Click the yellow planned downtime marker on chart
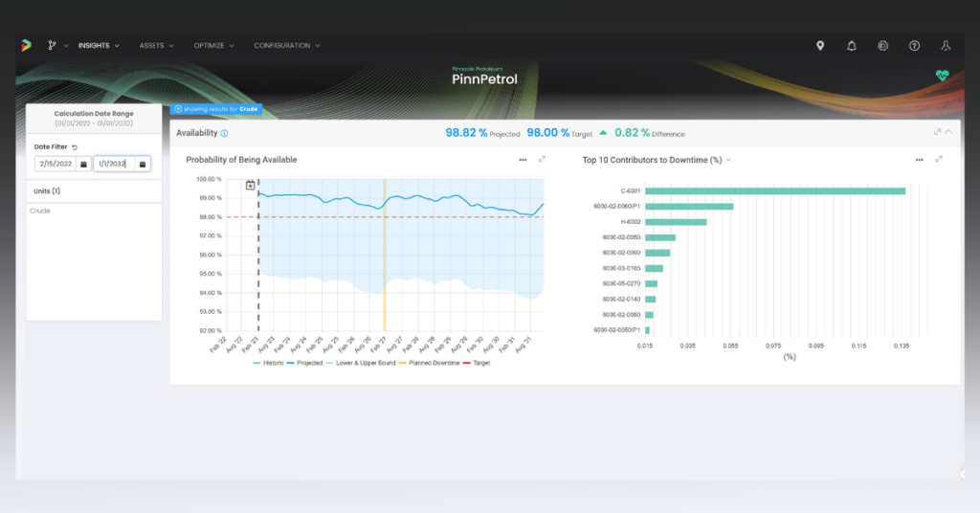The height and width of the screenshot is (513, 980). coord(385,255)
